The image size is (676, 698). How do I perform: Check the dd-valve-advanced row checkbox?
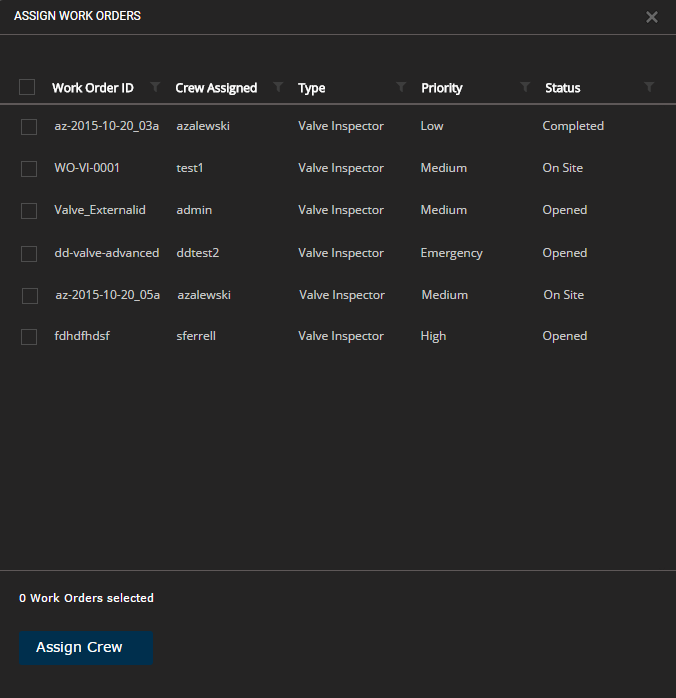point(29,254)
